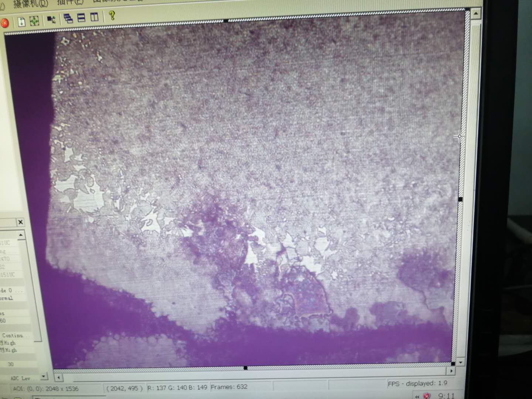
Task: Open help with the yellow question mark
Action: (112, 16)
